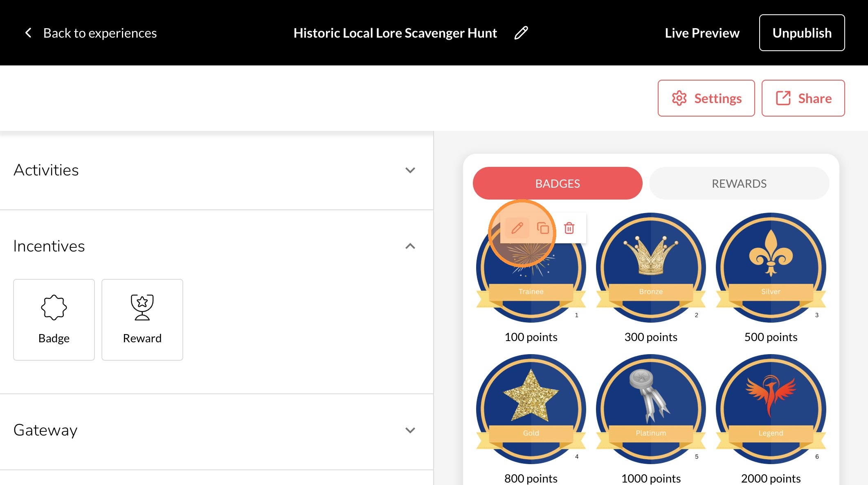Select the Gold star badge
This screenshot has height=485, width=868.
click(x=531, y=409)
